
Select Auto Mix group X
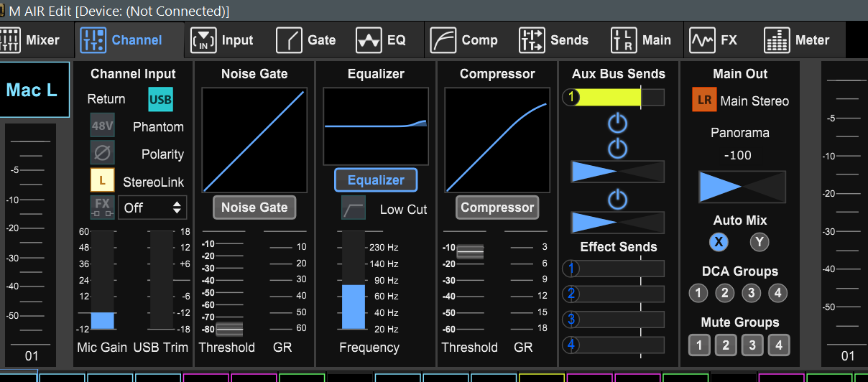[x=719, y=242]
